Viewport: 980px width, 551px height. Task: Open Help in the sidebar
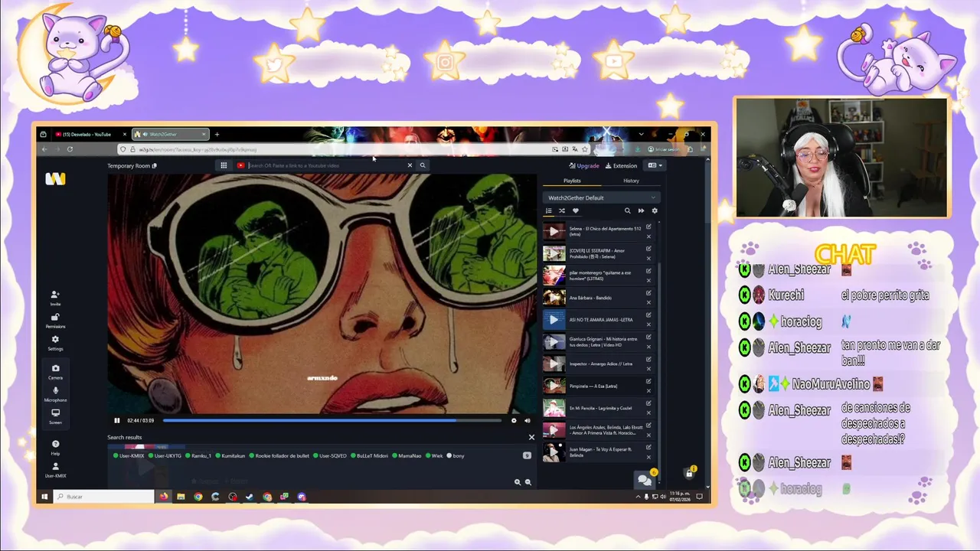point(55,447)
